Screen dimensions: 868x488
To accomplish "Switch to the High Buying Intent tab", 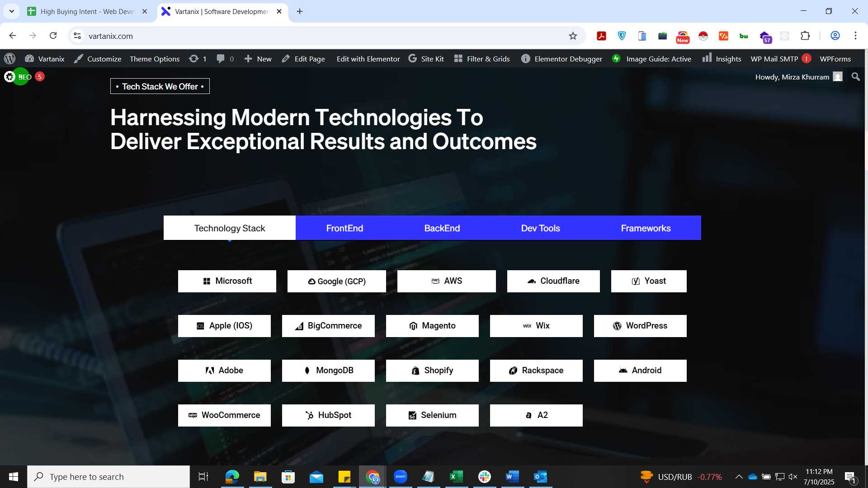I will pyautogui.click(x=87, y=11).
